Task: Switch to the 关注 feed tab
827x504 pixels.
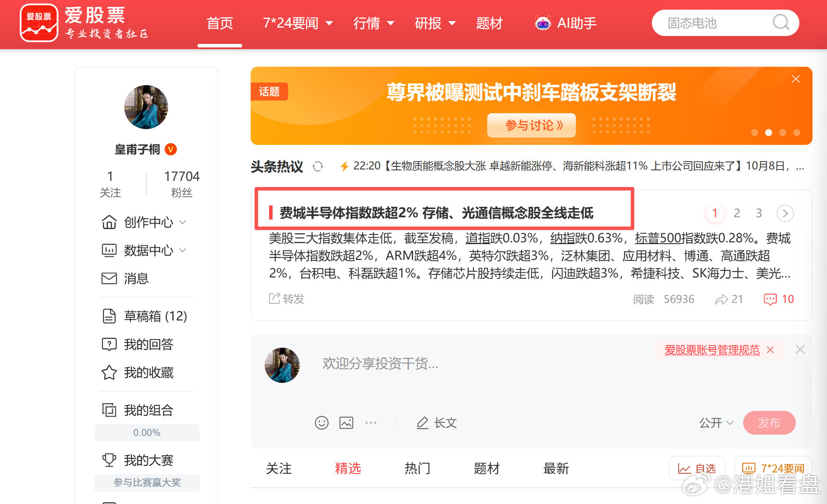Action: [279, 468]
